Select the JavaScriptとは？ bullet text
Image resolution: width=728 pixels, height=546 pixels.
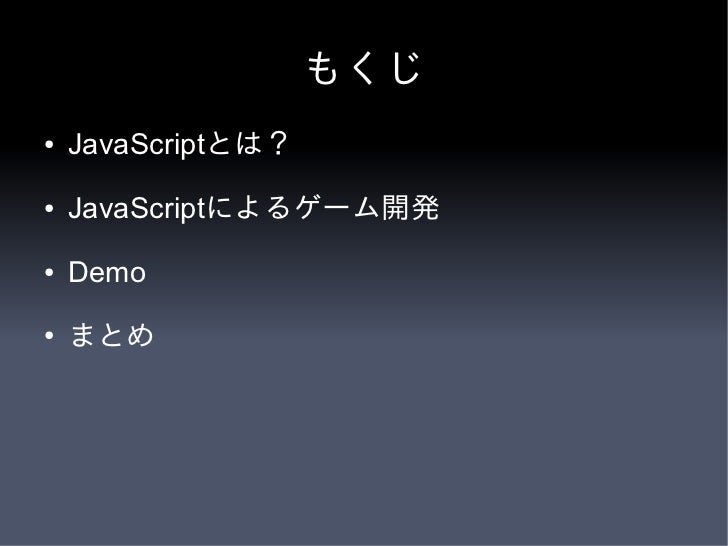tap(178, 144)
